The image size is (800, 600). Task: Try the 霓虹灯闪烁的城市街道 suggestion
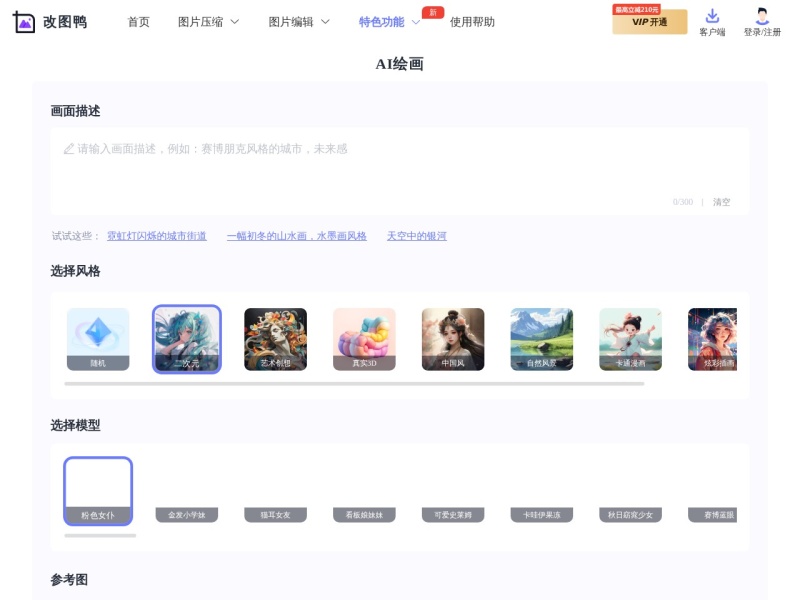[157, 236]
